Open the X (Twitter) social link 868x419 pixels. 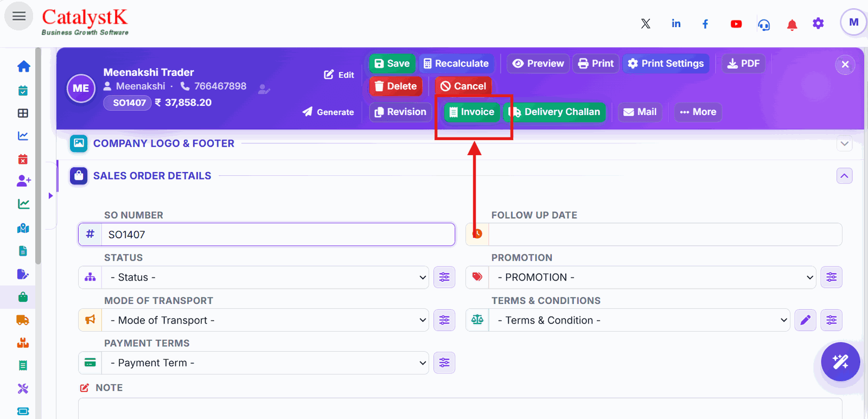[646, 23]
